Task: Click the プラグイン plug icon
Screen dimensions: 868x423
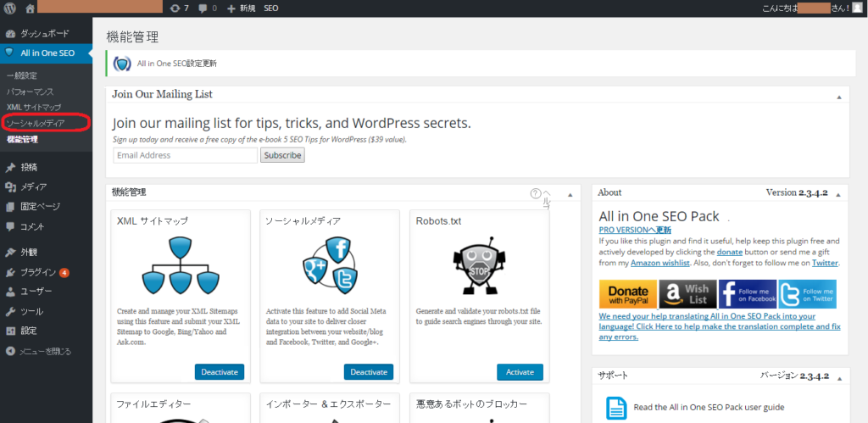Action: point(10,272)
